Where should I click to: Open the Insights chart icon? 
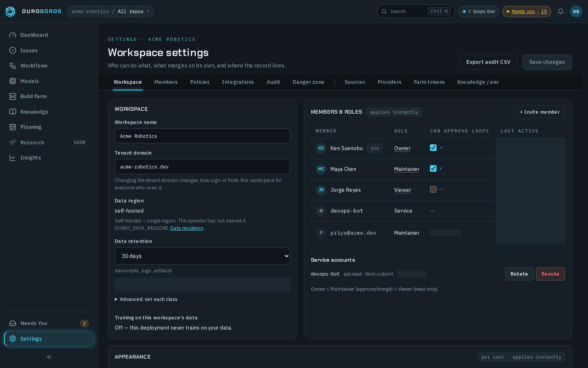[x=13, y=158]
